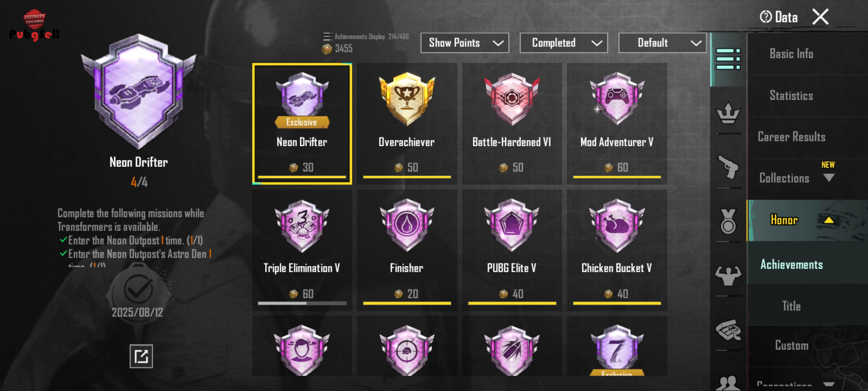Select the crown category icon in sidebar
Viewport: 868px width, 391px height.
(x=728, y=113)
